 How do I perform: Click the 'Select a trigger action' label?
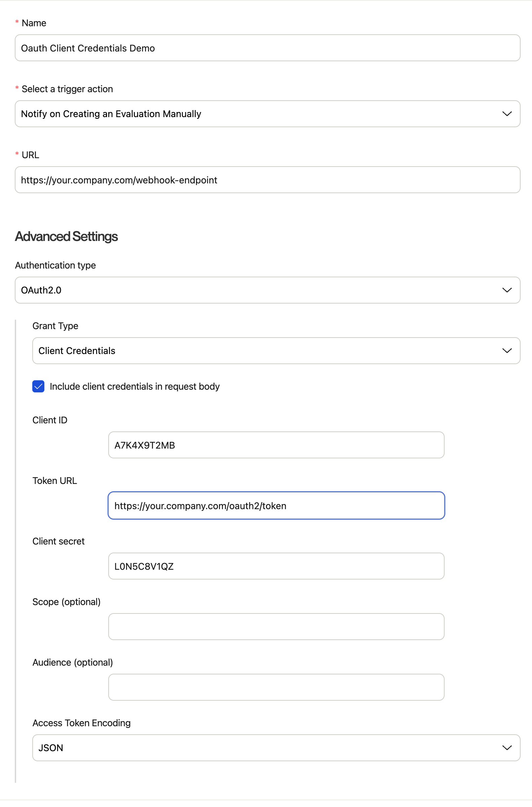[x=67, y=89]
